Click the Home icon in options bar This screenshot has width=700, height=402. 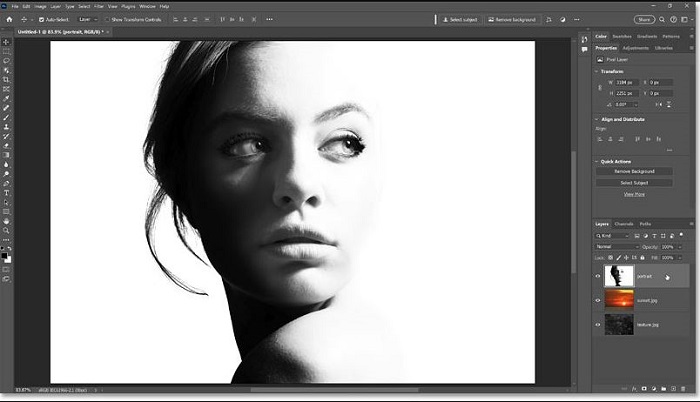pyautogui.click(x=7, y=19)
